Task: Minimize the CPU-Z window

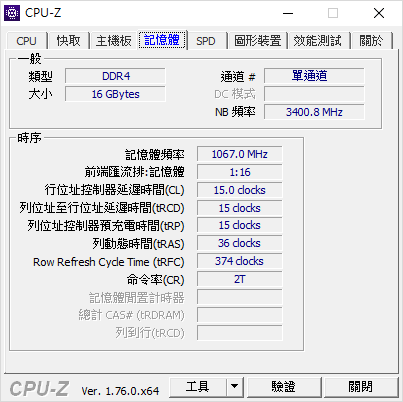Action: (288, 13)
